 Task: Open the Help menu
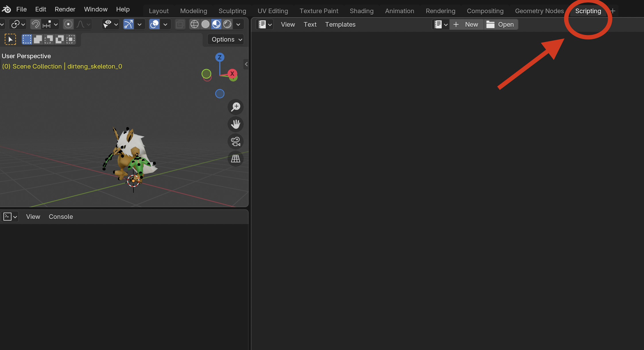(123, 9)
